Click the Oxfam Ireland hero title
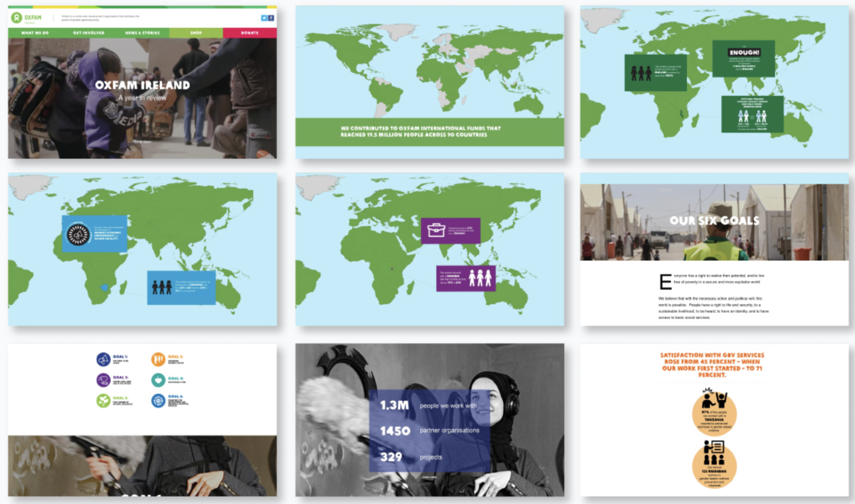The height and width of the screenshot is (504, 855). 142,85
